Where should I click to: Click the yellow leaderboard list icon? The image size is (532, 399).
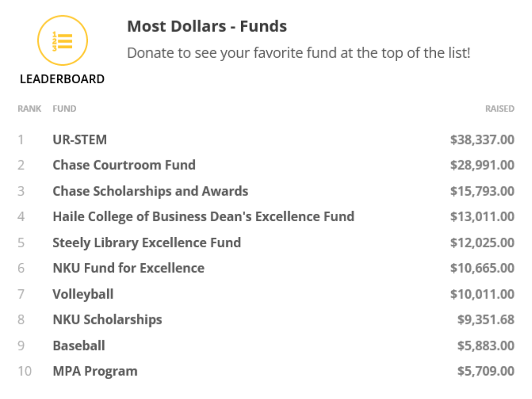(62, 41)
